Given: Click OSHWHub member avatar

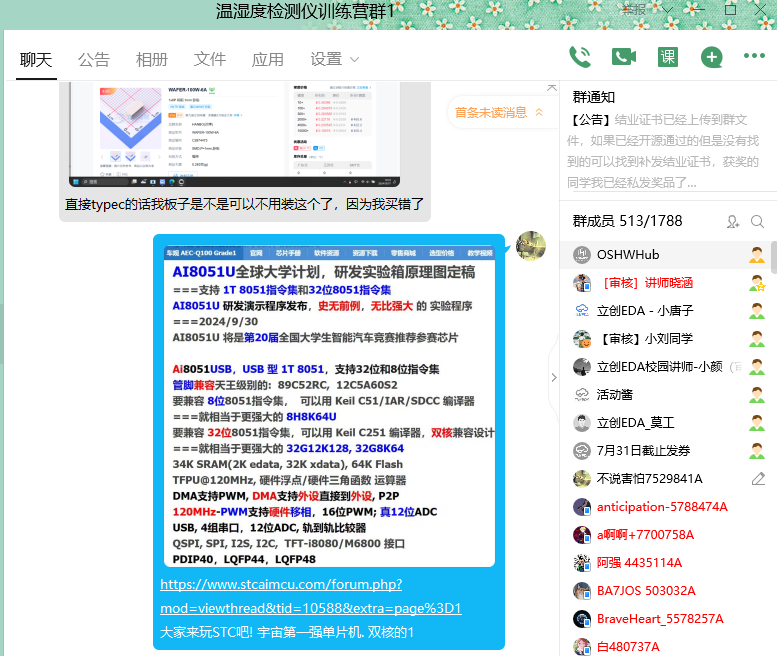Looking at the screenshot, I should [x=582, y=255].
